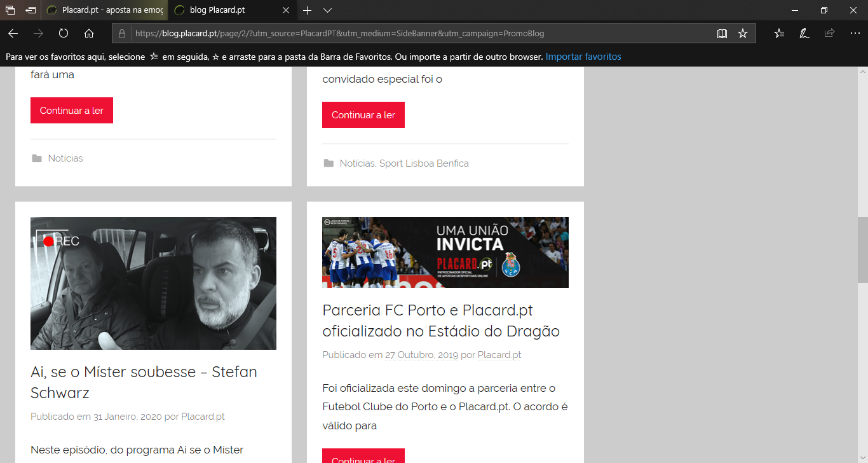Close the blog Placard.pt tab
Screen dimensions: 868x463
point(286,10)
